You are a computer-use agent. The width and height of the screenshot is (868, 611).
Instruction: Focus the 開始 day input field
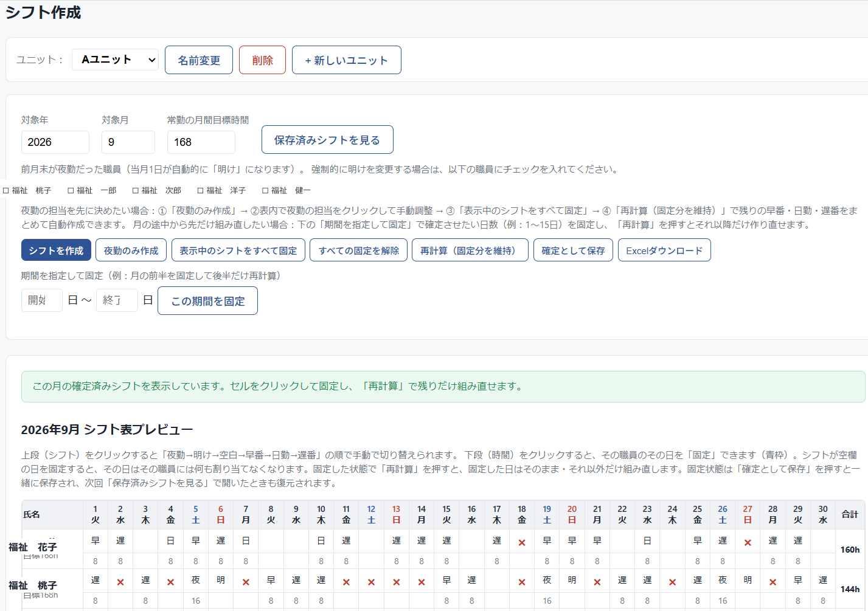coord(42,300)
